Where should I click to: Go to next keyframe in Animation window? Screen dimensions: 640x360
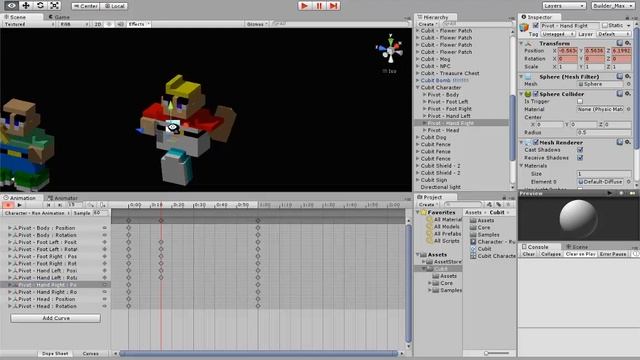click(60, 205)
